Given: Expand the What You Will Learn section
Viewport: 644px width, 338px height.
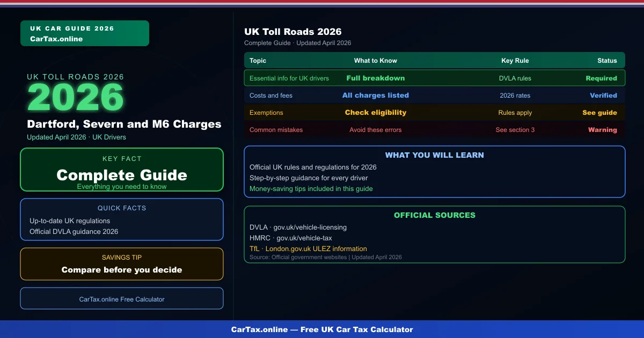Looking at the screenshot, I should (435, 172).
